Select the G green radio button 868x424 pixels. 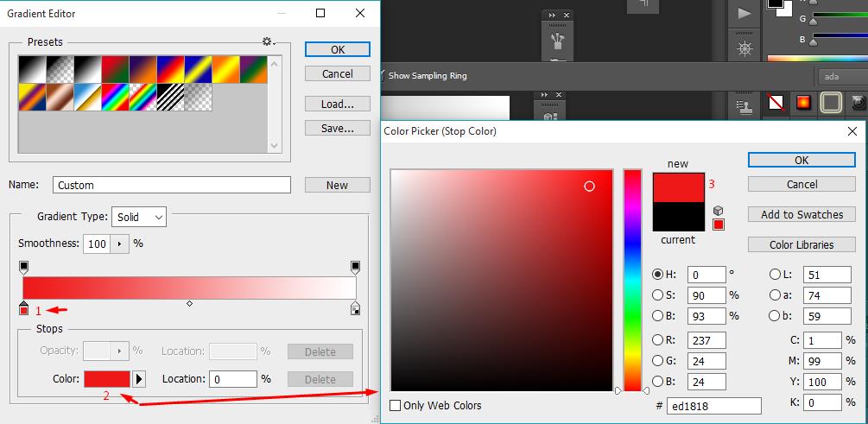point(657,361)
